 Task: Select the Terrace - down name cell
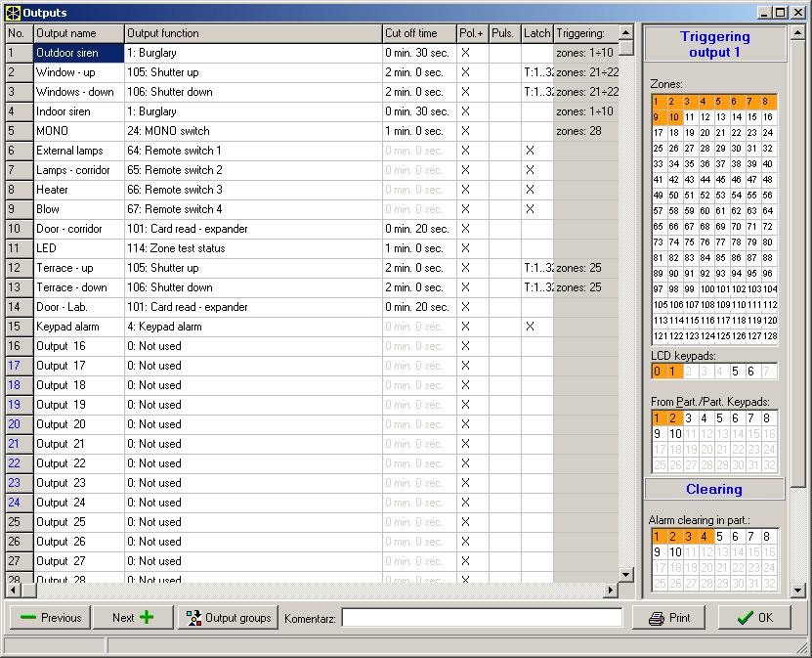(79, 287)
